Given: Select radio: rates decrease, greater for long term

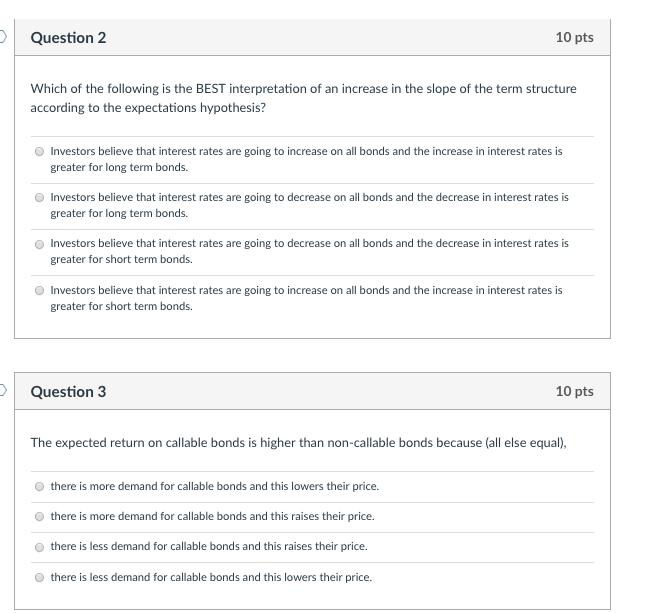Looking at the screenshot, I should point(39,198).
